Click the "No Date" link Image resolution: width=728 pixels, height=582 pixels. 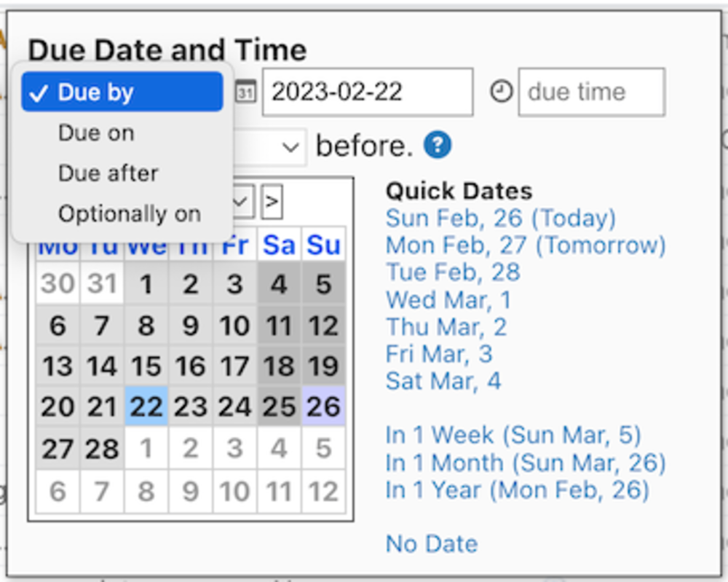click(x=432, y=543)
